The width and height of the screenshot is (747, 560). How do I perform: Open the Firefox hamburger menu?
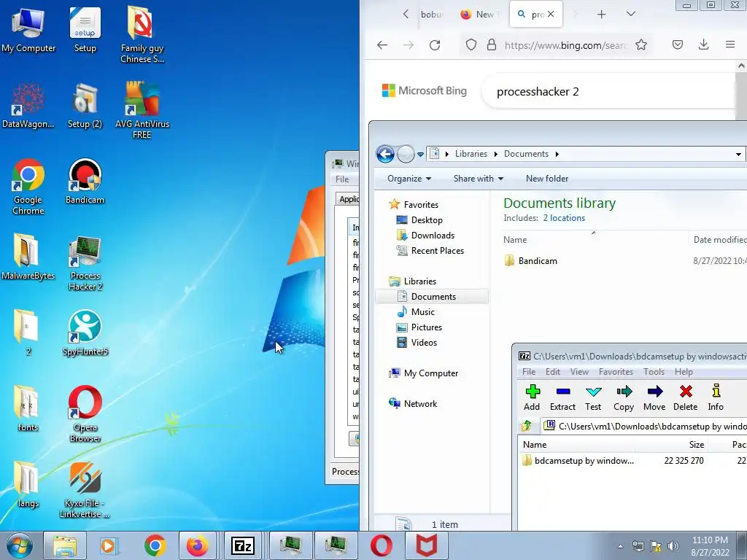[729, 44]
